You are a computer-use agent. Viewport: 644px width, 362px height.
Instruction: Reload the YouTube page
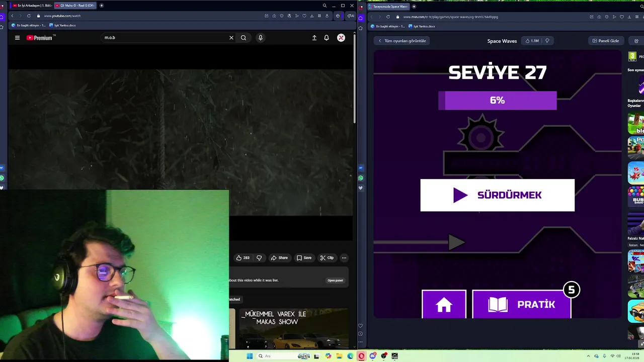click(29, 16)
